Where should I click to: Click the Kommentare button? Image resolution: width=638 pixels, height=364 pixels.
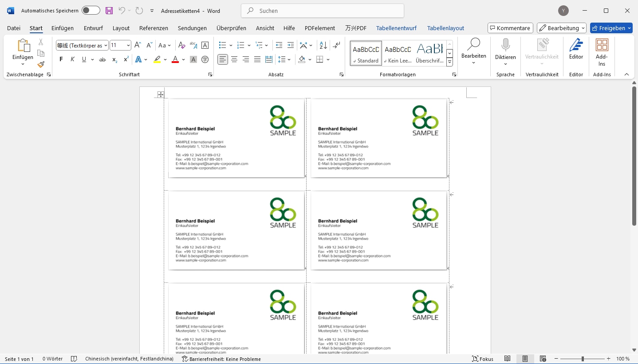coord(510,28)
